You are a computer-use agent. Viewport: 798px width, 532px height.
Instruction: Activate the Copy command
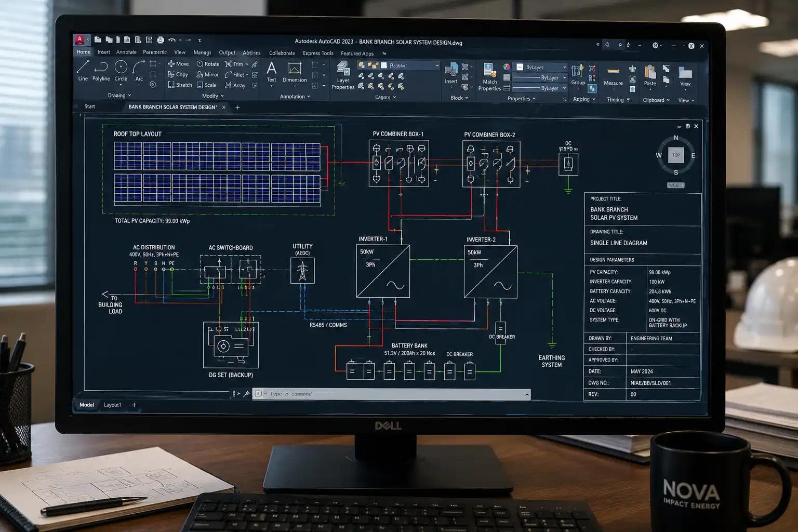(178, 74)
